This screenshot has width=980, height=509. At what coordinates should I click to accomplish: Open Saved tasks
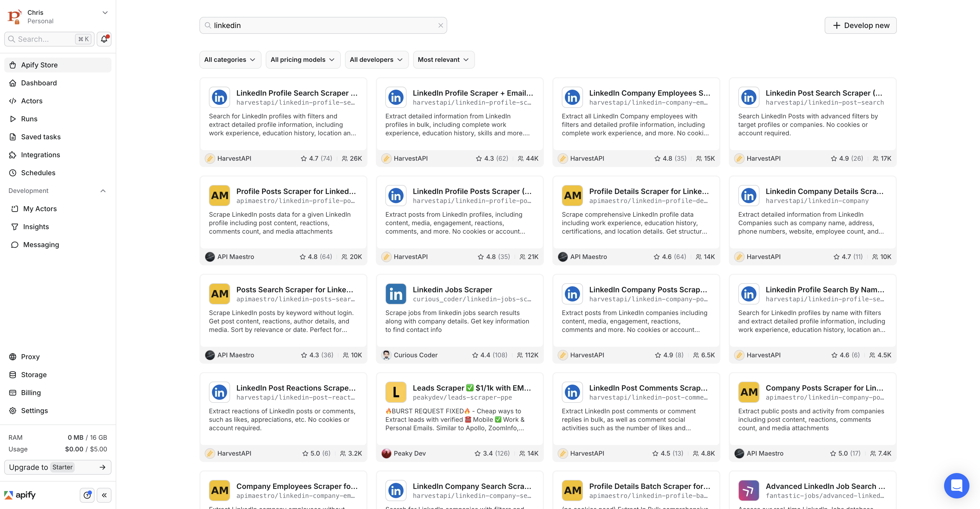pos(58,137)
